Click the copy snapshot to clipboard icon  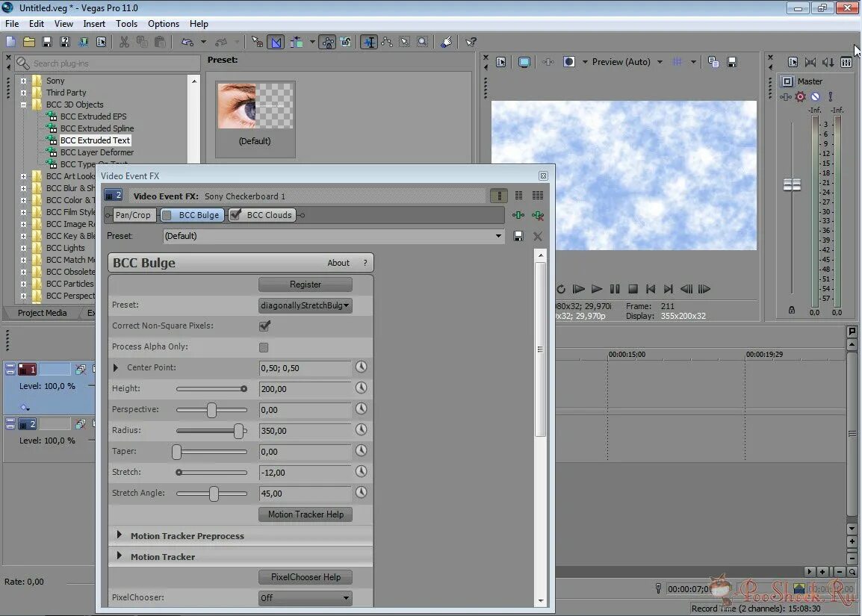pyautogui.click(x=713, y=62)
